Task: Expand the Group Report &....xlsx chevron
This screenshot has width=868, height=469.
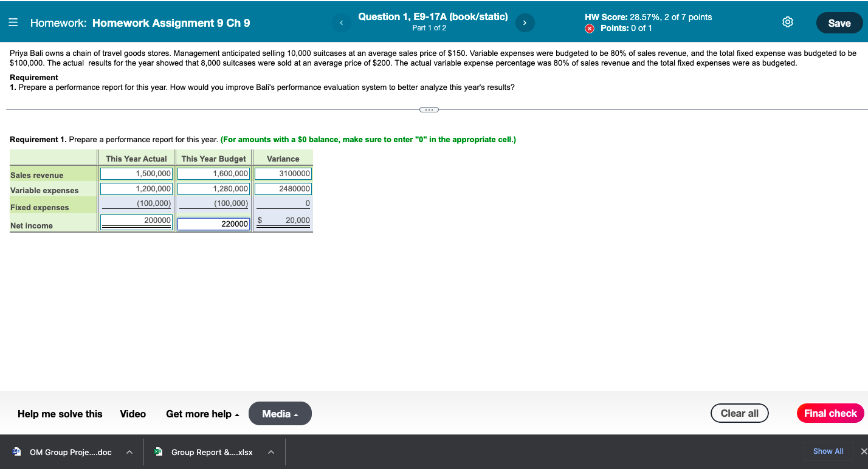Action: click(x=270, y=452)
